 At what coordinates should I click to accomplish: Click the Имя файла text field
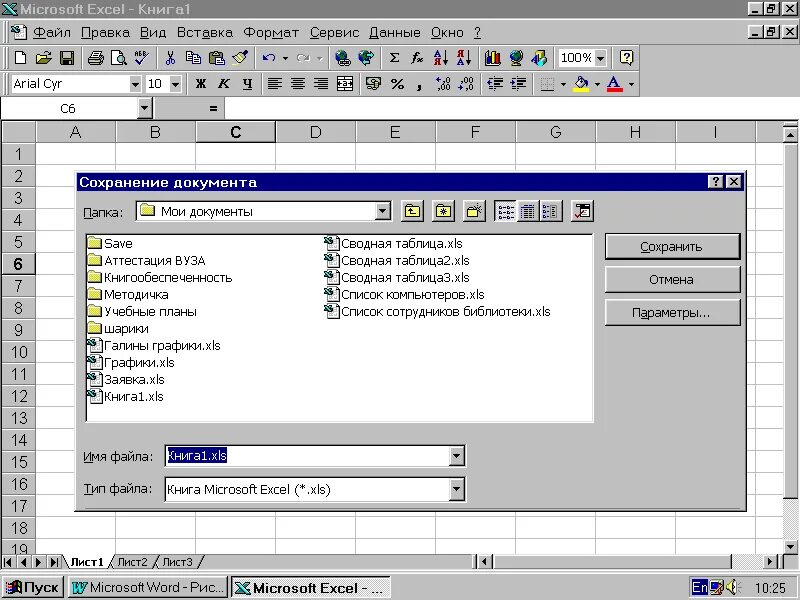308,456
